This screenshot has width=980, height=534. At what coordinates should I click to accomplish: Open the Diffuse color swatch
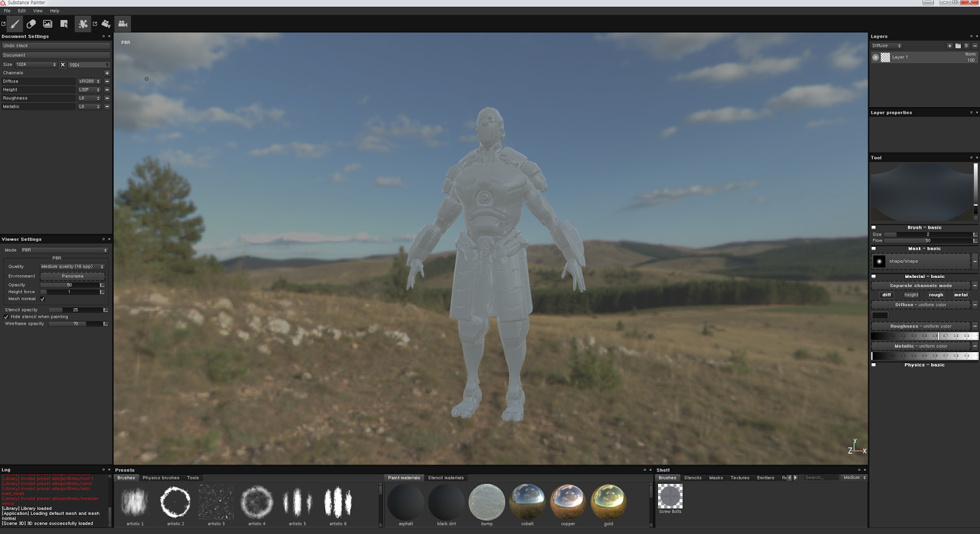click(x=880, y=315)
